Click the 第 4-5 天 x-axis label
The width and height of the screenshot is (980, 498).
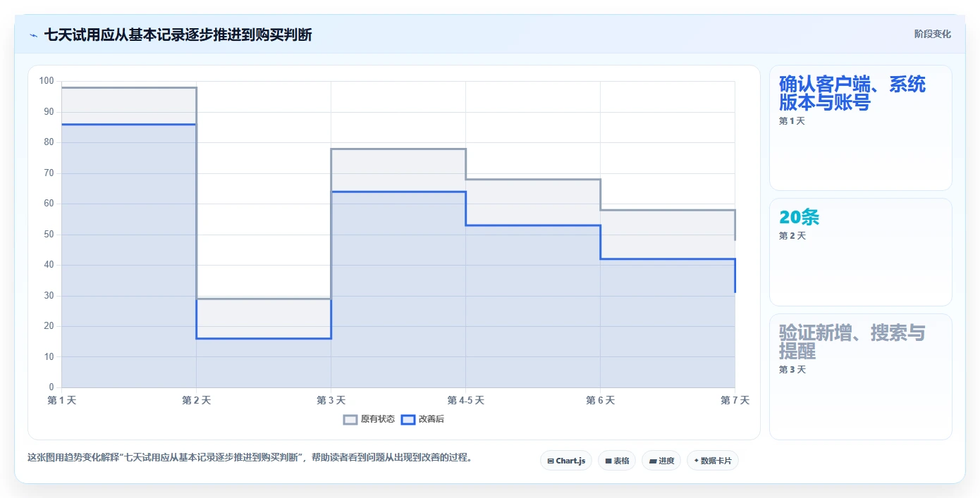click(465, 400)
